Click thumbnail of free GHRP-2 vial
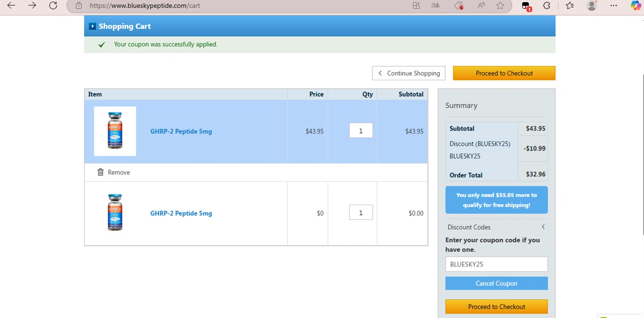Screen dimensions: 644x318 (x=115, y=212)
